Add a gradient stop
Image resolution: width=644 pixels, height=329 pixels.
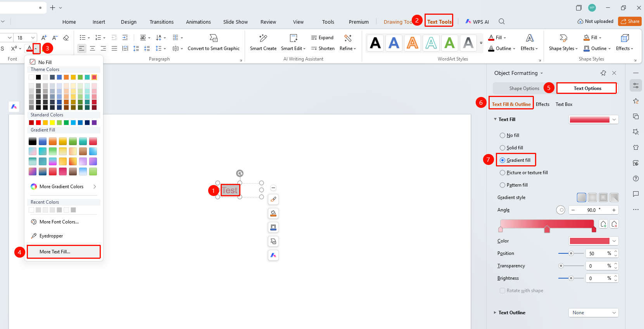603,224
